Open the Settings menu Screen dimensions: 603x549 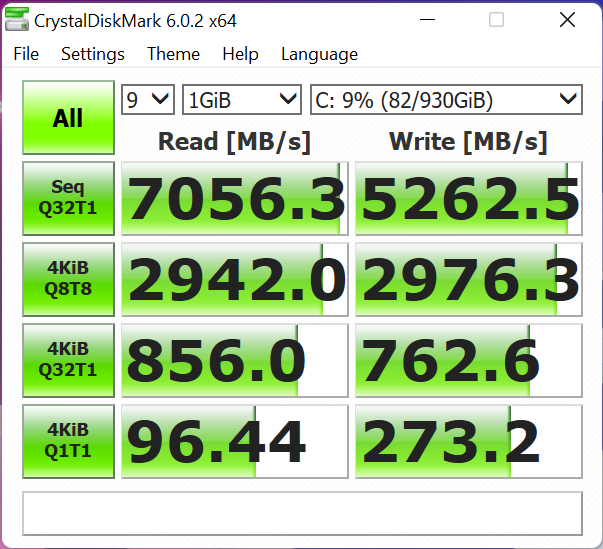coord(93,54)
